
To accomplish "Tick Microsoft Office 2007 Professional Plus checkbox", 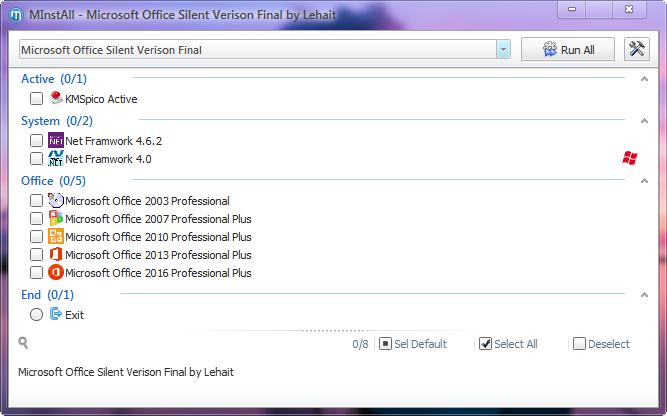I will click(x=37, y=219).
